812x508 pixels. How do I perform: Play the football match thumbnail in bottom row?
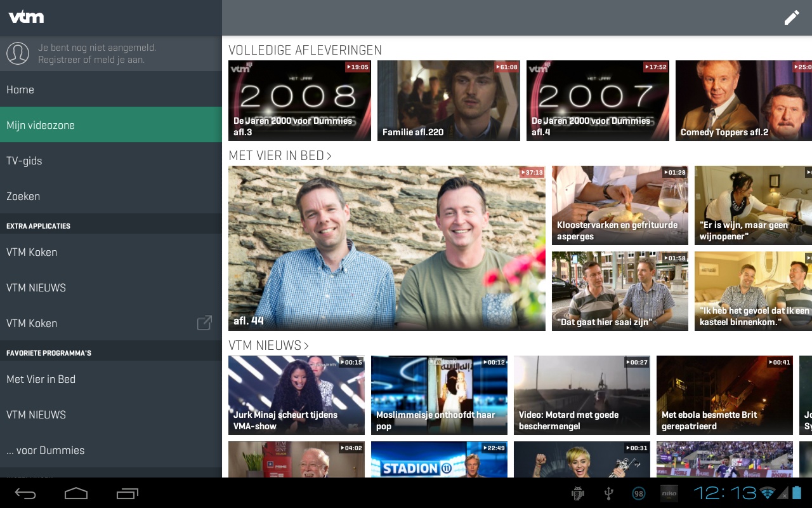click(724, 459)
